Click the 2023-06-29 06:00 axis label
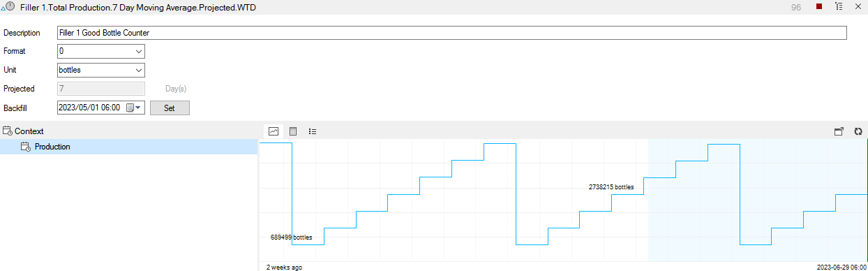868x271 pixels. (x=842, y=267)
